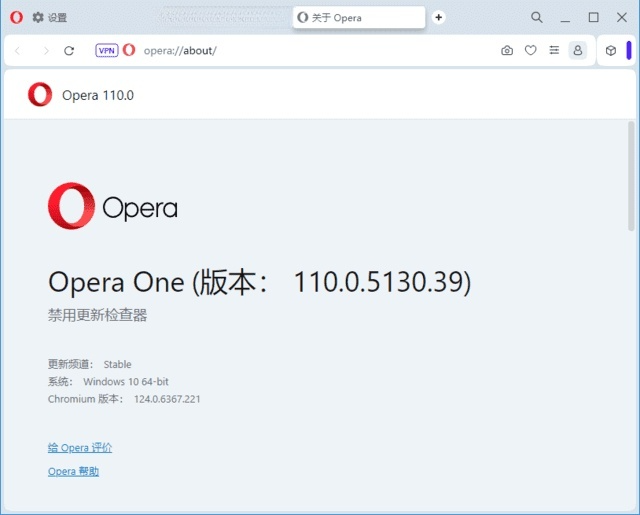
Task: Reload the about page
Action: point(69,51)
